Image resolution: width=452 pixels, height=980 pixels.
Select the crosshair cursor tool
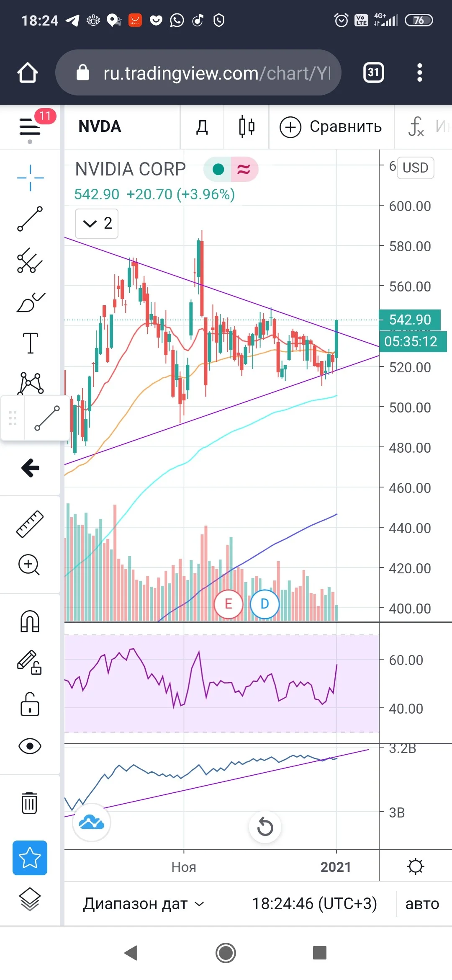pos(30,178)
